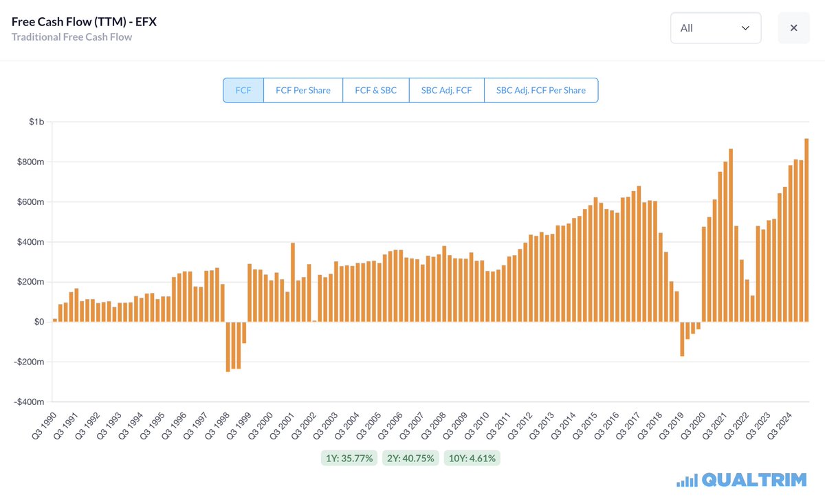Click the -$400m y-axis label
This screenshot has height=504, width=825.
tap(30, 402)
